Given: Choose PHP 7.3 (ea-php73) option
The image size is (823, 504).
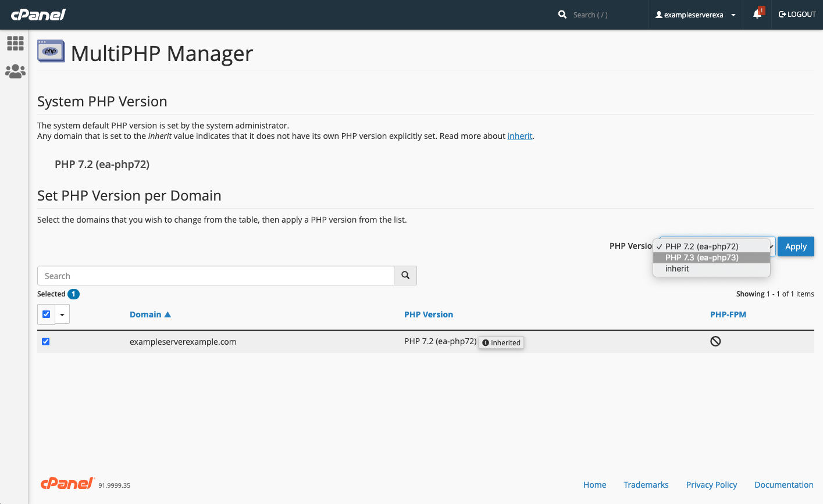Looking at the screenshot, I should point(712,258).
